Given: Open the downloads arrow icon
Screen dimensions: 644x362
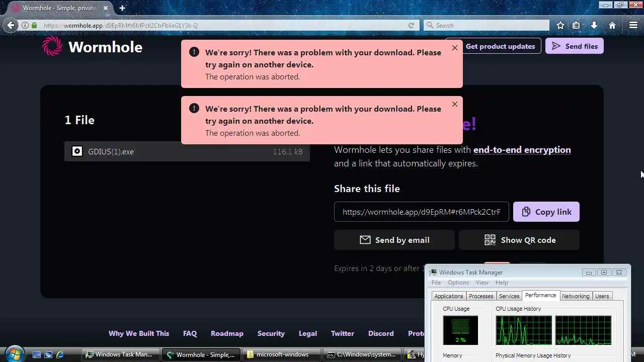Looking at the screenshot, I should coord(594,25).
